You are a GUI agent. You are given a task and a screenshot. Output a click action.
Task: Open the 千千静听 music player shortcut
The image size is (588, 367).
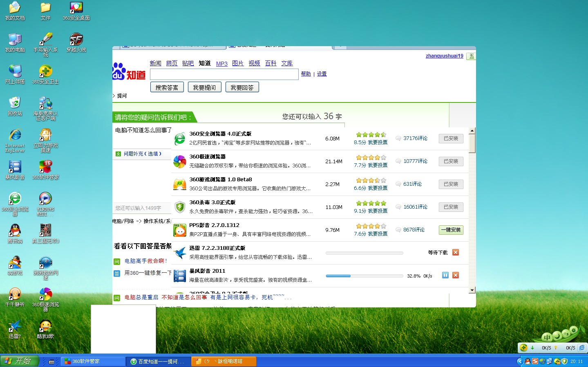pos(15,298)
